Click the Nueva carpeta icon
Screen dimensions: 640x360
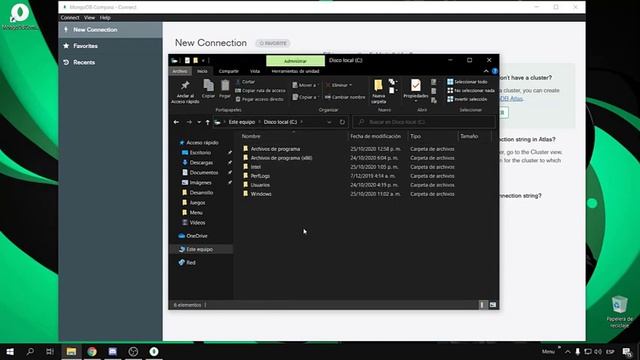(378, 85)
